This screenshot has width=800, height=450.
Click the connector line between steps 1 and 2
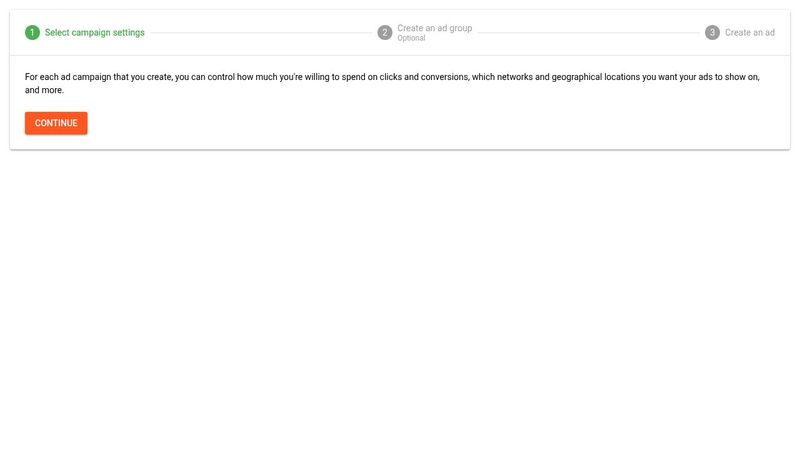tap(260, 33)
